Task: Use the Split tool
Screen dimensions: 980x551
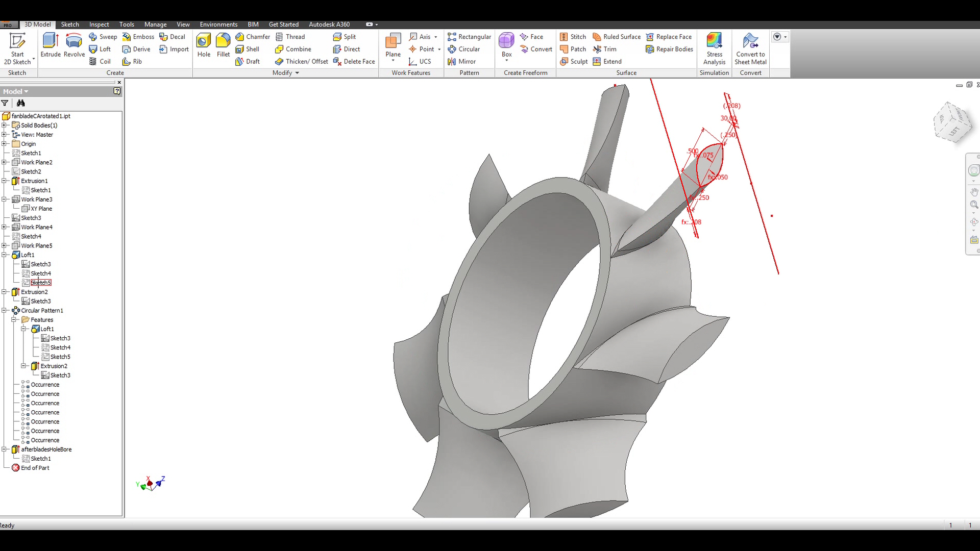Action: coord(345,37)
